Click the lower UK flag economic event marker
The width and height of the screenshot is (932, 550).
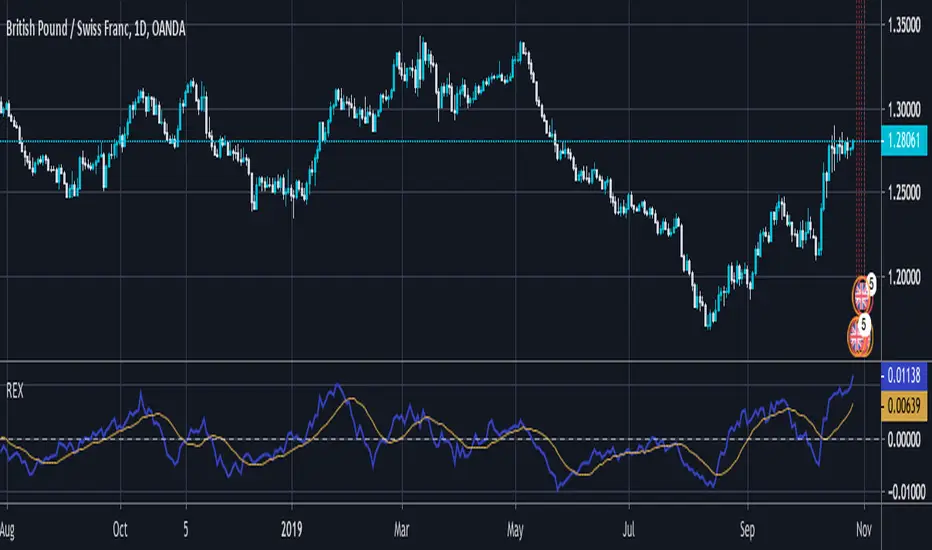click(x=859, y=337)
